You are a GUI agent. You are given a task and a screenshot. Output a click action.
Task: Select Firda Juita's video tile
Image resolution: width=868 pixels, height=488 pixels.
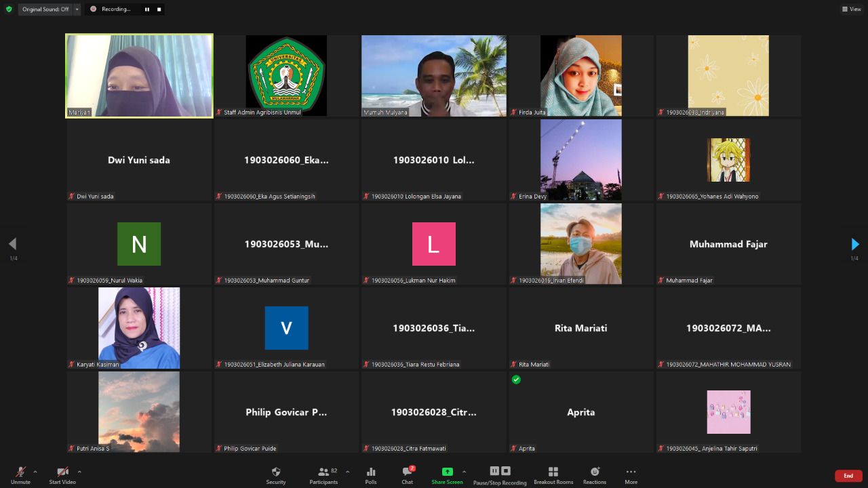tap(581, 76)
